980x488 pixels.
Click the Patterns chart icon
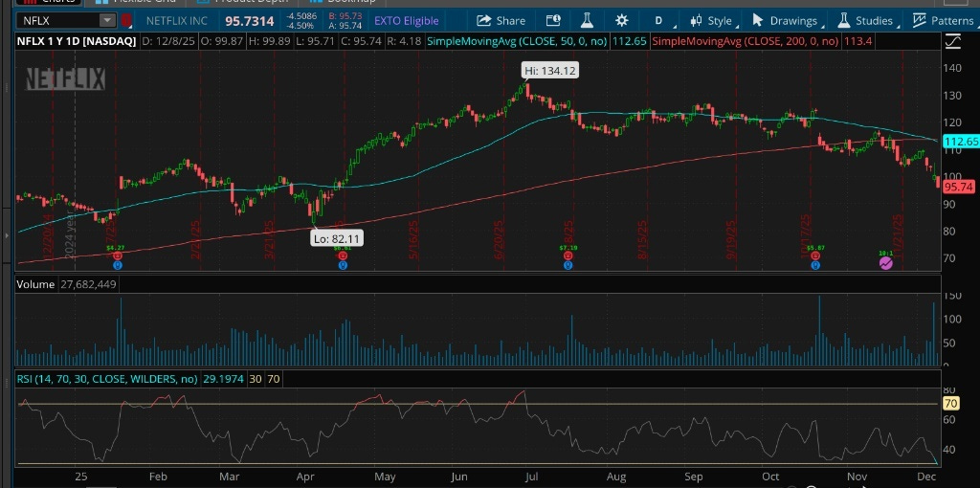tap(919, 21)
